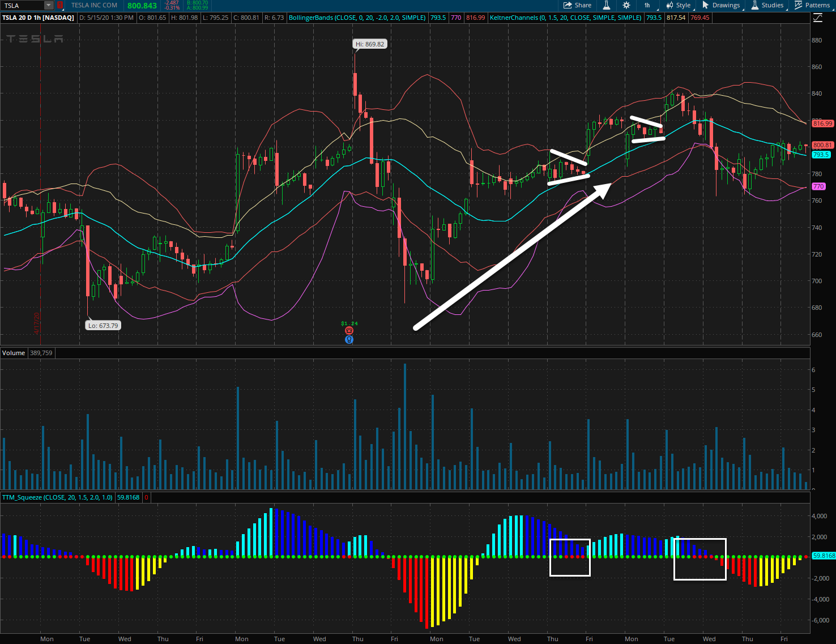Screen dimensions: 836x644
Task: Click the 800.843 last price quote
Action: (142, 6)
